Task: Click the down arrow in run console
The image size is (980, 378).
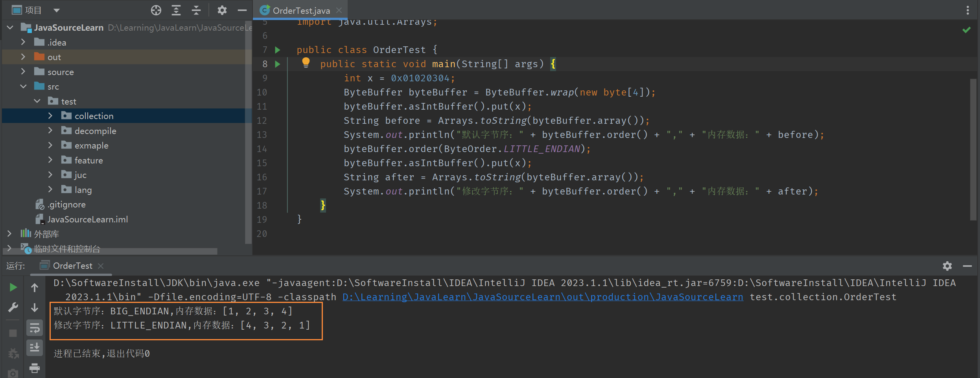Action: point(35,307)
